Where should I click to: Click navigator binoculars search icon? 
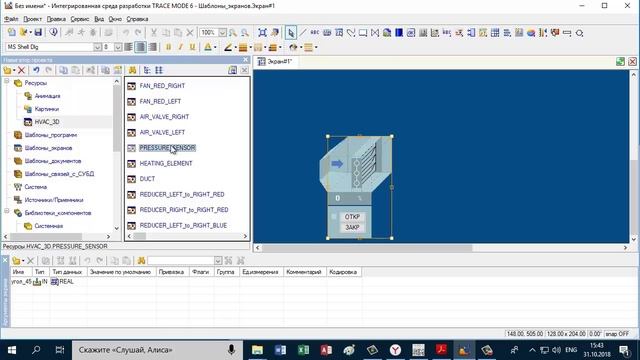(x=132, y=70)
